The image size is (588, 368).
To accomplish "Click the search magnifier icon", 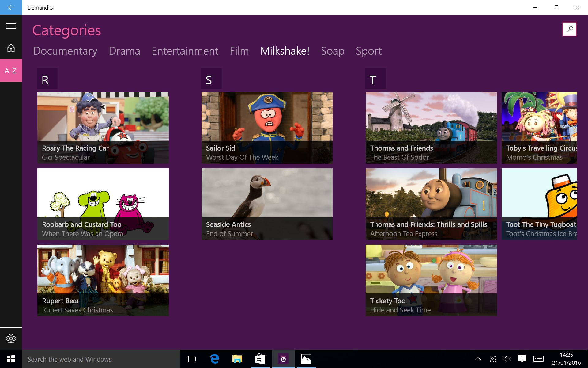I will [x=570, y=29].
